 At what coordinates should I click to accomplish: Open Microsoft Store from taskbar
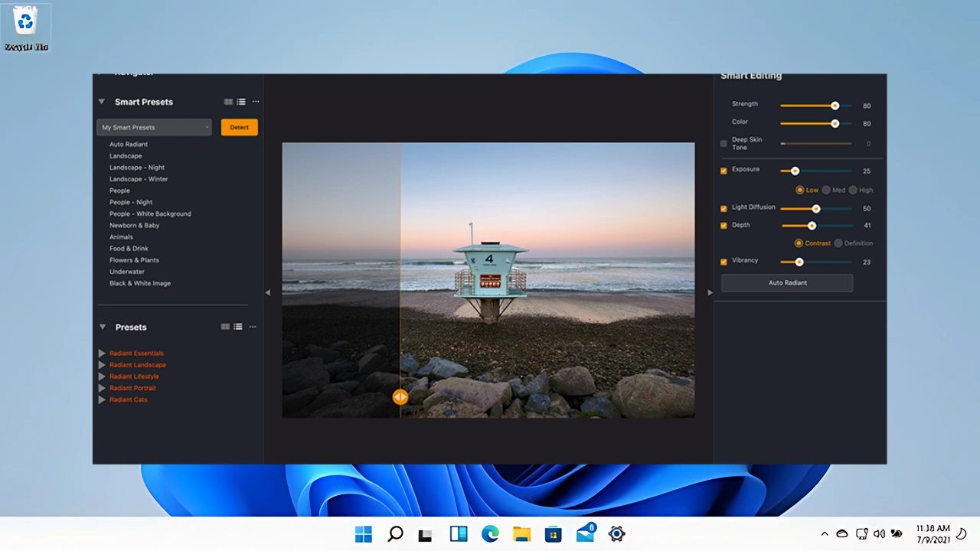click(x=554, y=534)
